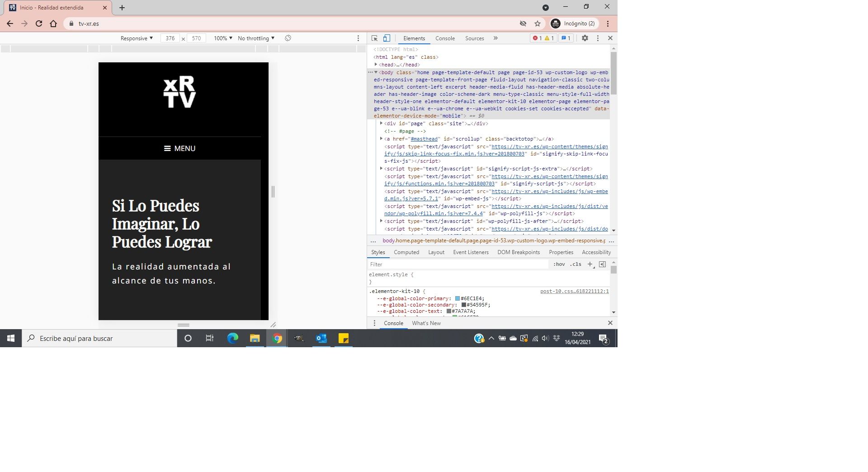Expand the wp-polyfill-js-after script node

[x=382, y=221]
